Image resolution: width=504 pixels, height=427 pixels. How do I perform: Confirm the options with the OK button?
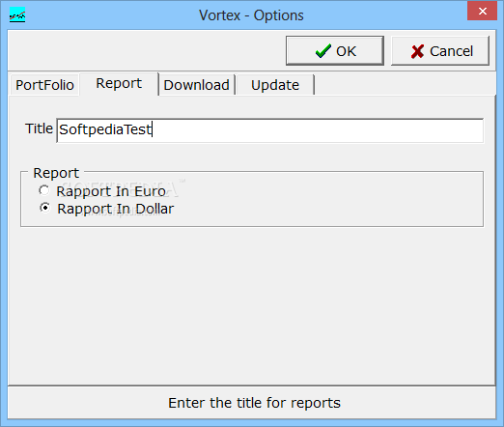point(335,51)
